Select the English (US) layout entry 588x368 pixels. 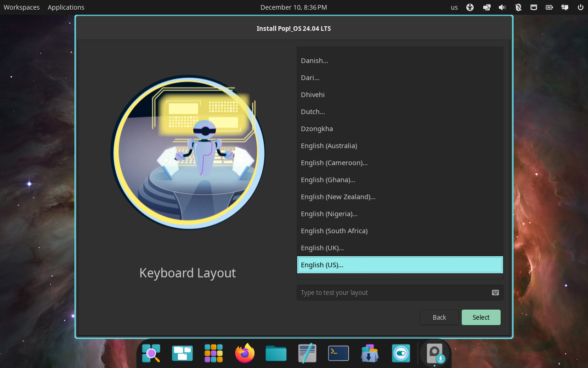[x=400, y=264]
